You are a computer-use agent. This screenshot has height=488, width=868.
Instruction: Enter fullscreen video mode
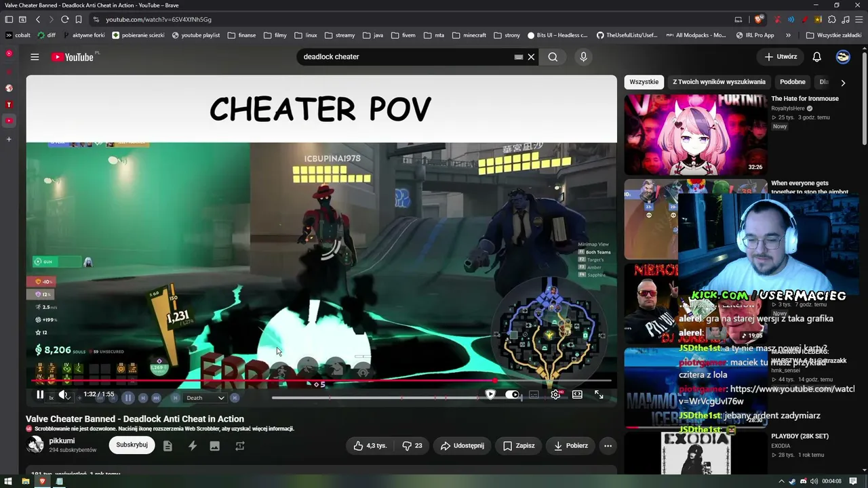click(599, 394)
